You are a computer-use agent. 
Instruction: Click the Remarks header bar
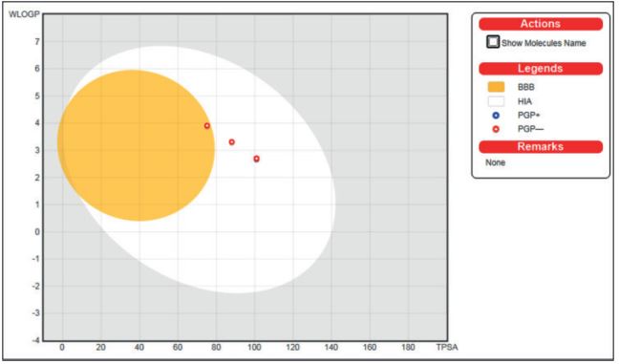pos(541,147)
